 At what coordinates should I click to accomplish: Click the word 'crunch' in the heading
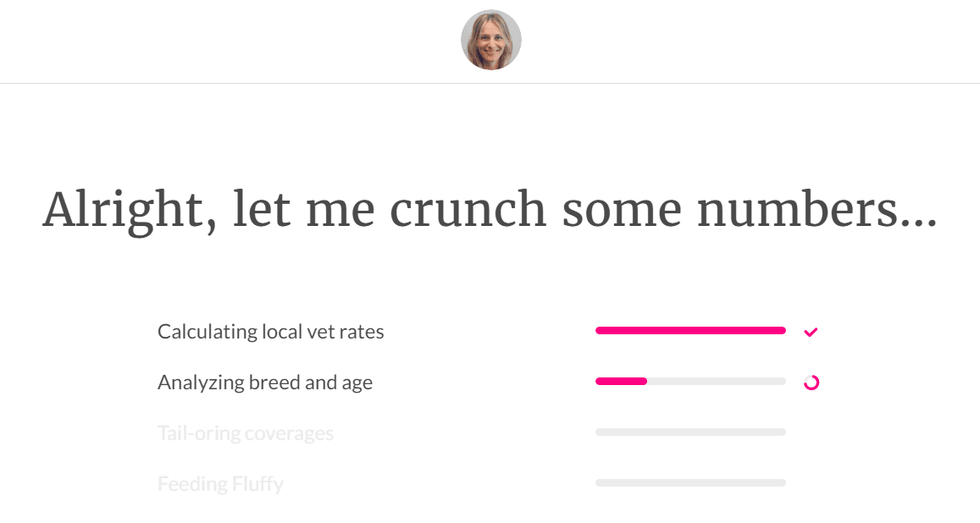pyautogui.click(x=468, y=209)
